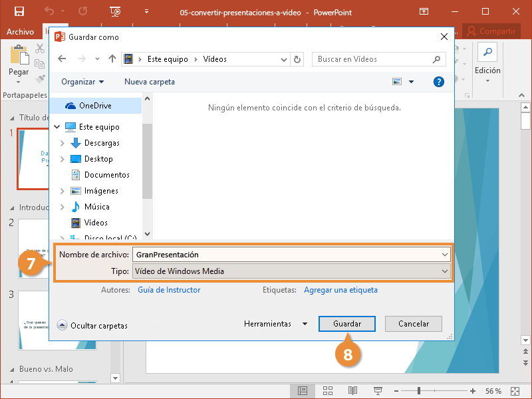Open the Organizar dropdown menu
Screen dimensions: 532x399
[82, 82]
